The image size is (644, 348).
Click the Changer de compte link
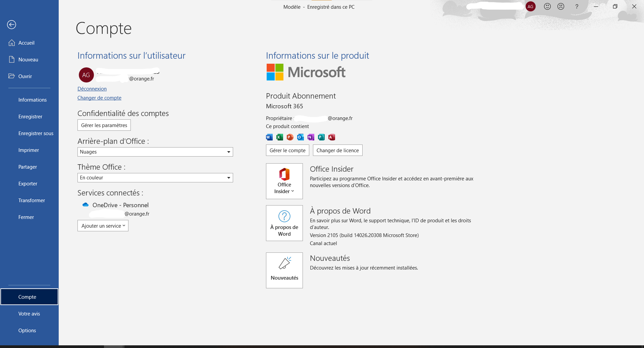pos(99,98)
